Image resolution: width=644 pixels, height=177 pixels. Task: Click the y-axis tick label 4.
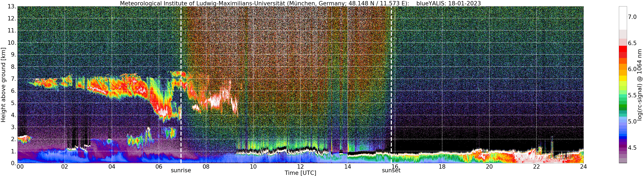(x=13, y=115)
